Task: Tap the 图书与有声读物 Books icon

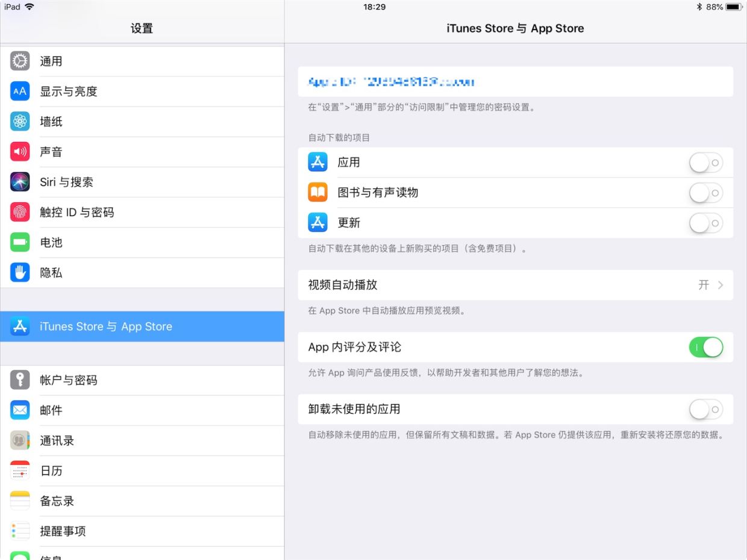Action: point(317,192)
